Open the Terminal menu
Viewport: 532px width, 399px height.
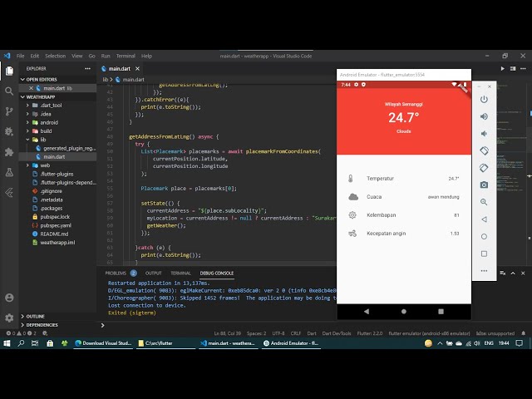[126, 56]
